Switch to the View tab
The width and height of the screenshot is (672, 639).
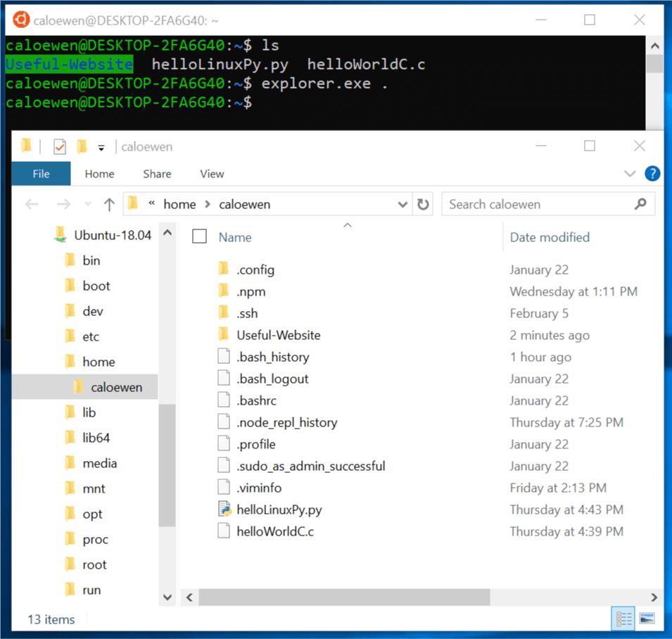[212, 174]
